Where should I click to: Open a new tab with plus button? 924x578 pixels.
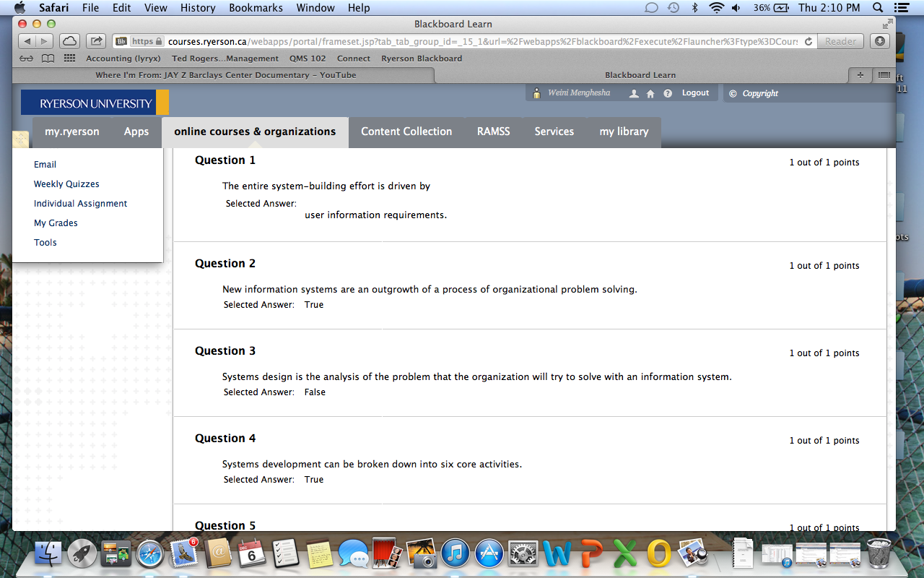[x=860, y=75]
